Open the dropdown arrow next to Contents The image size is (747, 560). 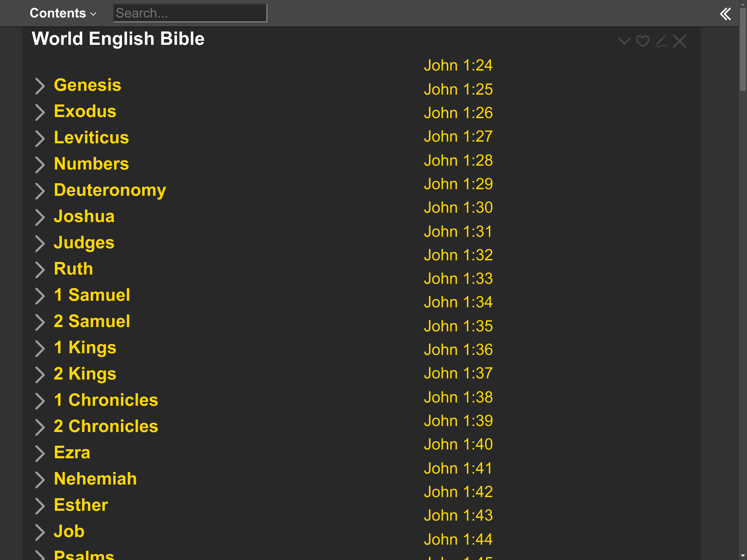(92, 14)
